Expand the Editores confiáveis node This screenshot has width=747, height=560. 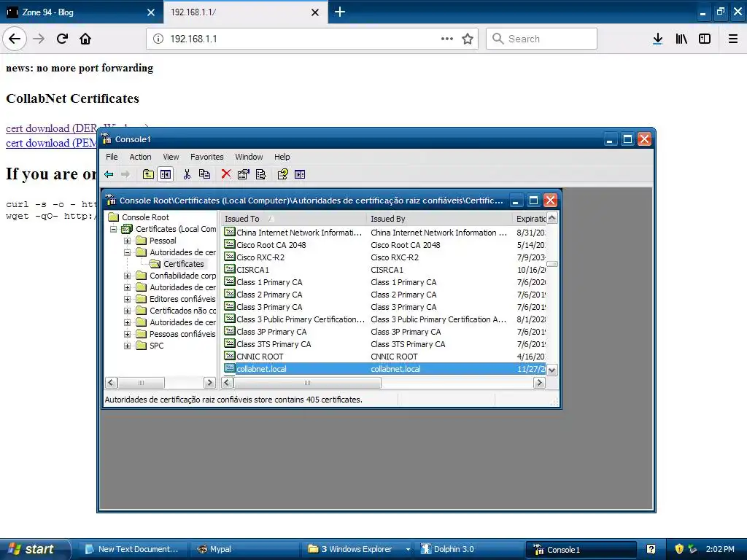tap(127, 299)
